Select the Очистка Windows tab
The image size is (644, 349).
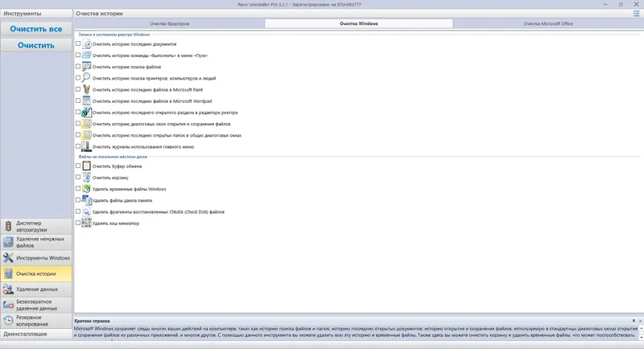pyautogui.click(x=358, y=24)
